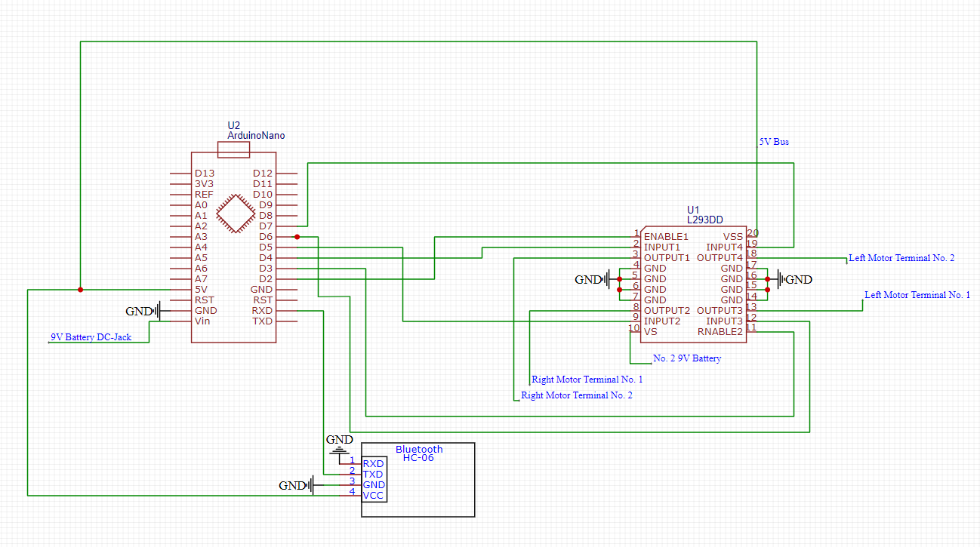Click pin number 10 on L293DD
980x547 pixels.
[634, 328]
